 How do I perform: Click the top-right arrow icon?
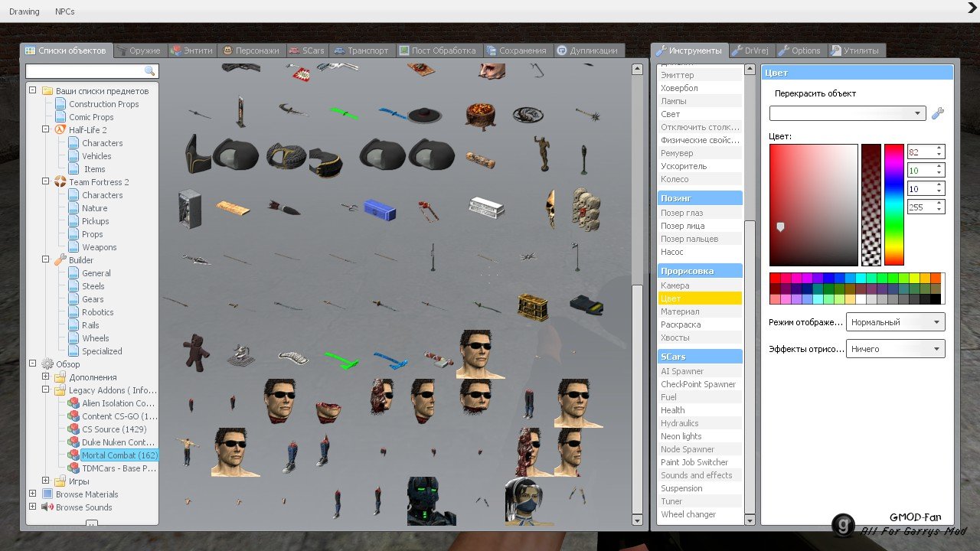(972, 8)
